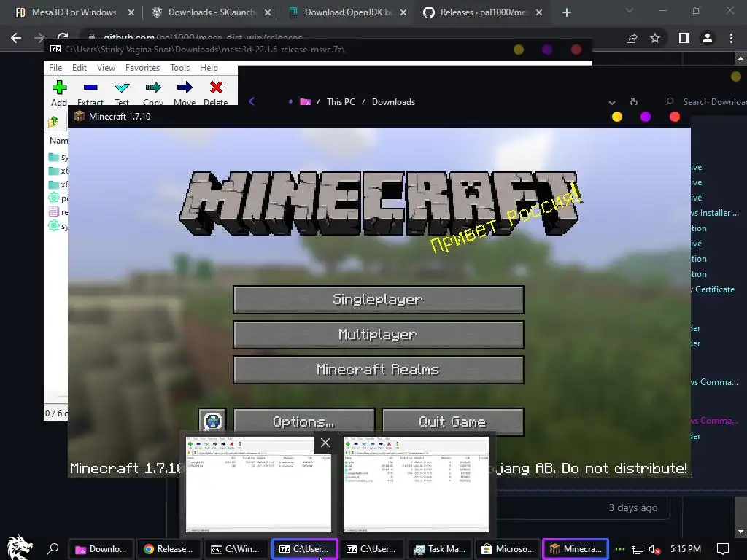
Task: Click the Move arrow icon in 7-Zip
Action: pyautogui.click(x=185, y=87)
